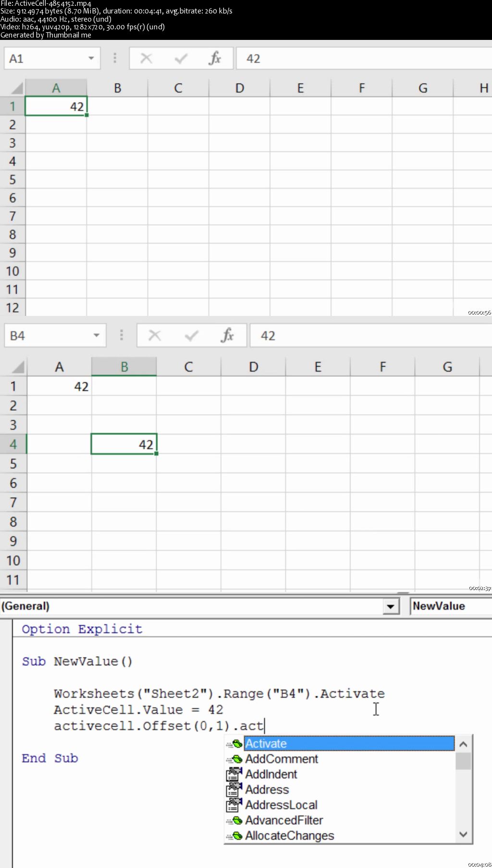Screen dimensions: 492x868
Task: Expand the B4 name box dropdown arrow
Action: [96, 335]
